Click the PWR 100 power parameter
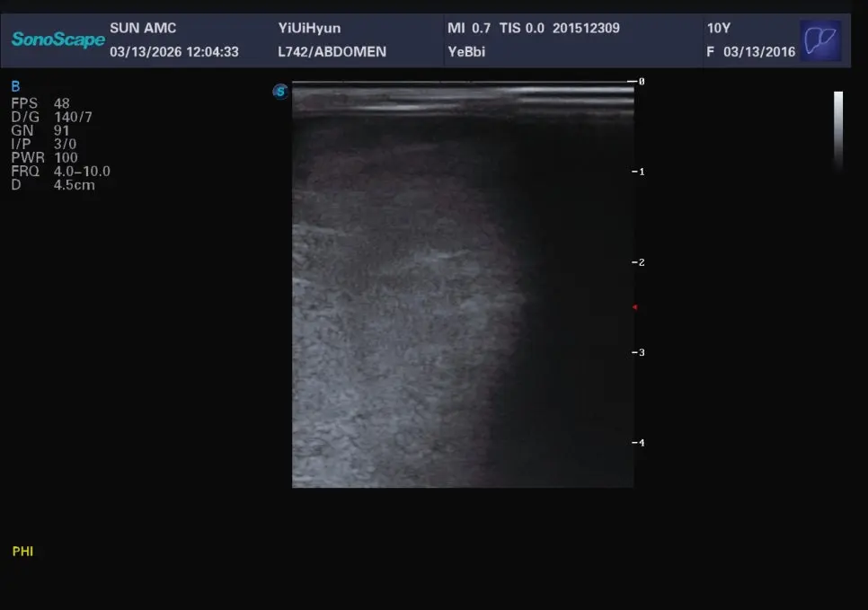Viewport: 868px width, 610px height. (44, 158)
